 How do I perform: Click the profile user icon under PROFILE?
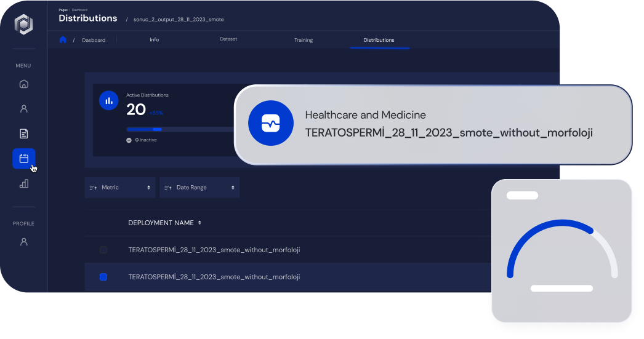point(24,242)
